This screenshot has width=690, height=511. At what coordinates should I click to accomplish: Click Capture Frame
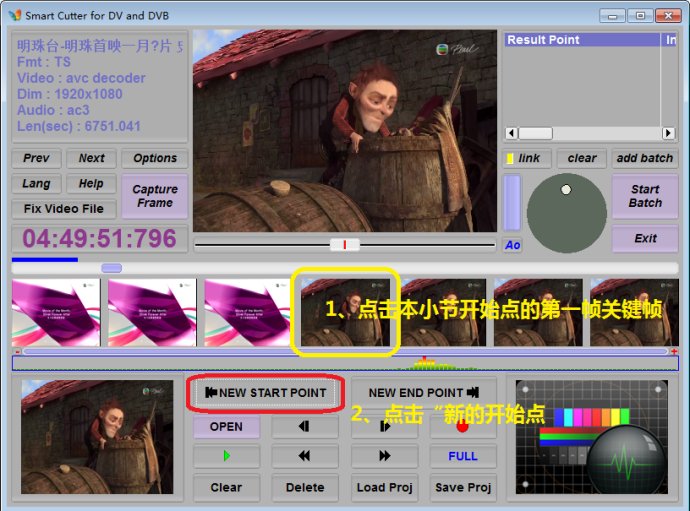coord(154,196)
